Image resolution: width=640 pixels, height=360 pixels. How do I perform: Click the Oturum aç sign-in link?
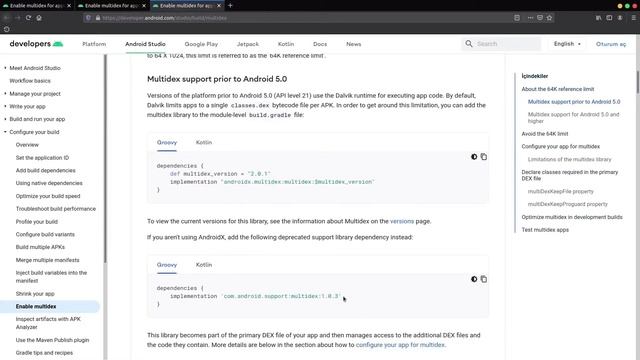point(611,44)
